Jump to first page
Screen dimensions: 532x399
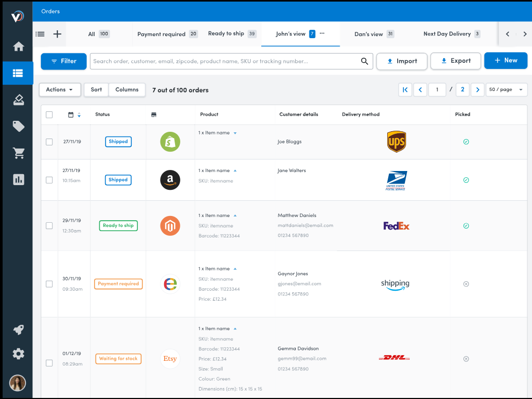(x=405, y=89)
